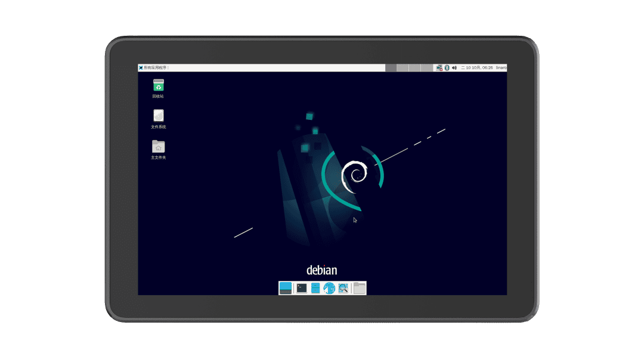Open the 回收站 trash desktop icon
Image resolution: width=644 pixels, height=362 pixels.
[x=158, y=86]
